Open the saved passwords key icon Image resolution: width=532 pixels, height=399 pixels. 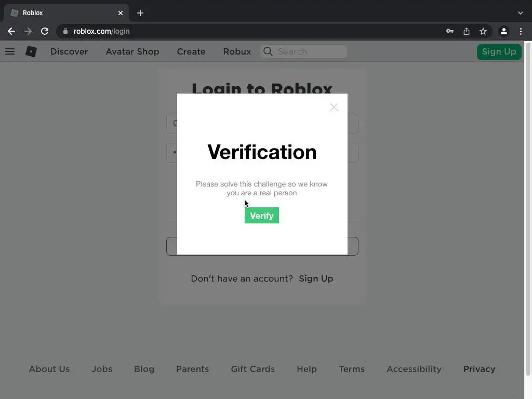tap(450, 31)
